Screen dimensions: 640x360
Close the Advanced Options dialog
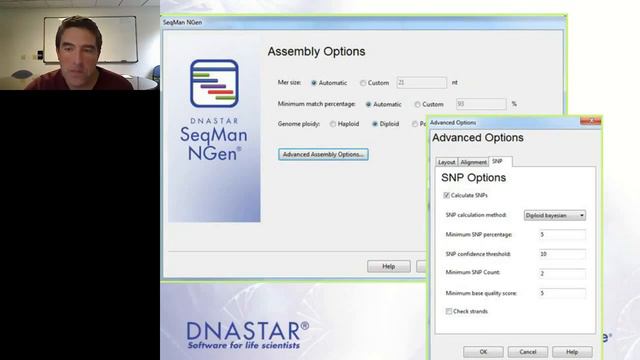(590, 121)
